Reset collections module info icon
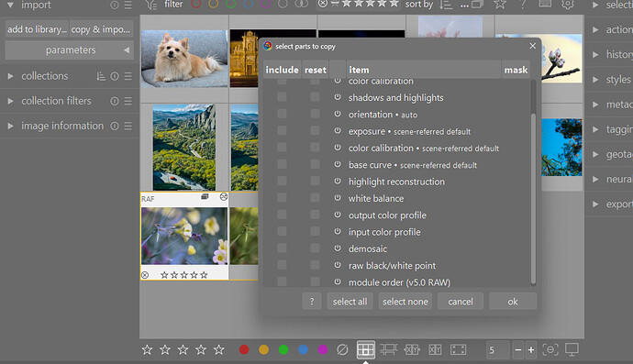The height and width of the screenshot is (364, 633). (x=115, y=76)
